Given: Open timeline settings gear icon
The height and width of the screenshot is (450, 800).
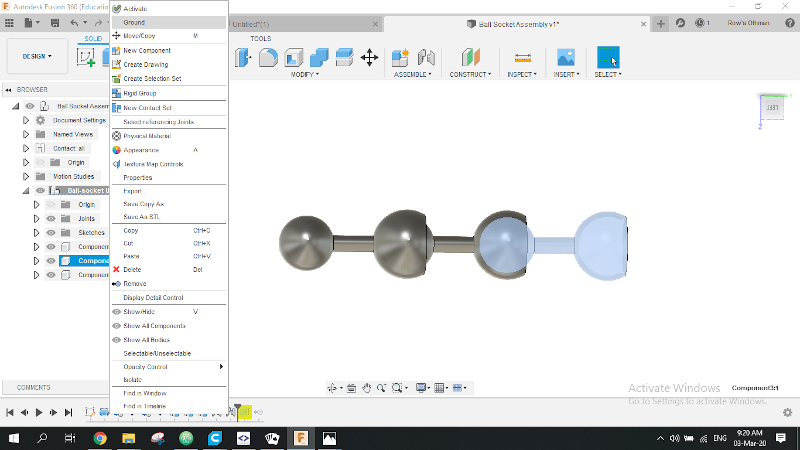Looking at the screenshot, I should [x=787, y=412].
